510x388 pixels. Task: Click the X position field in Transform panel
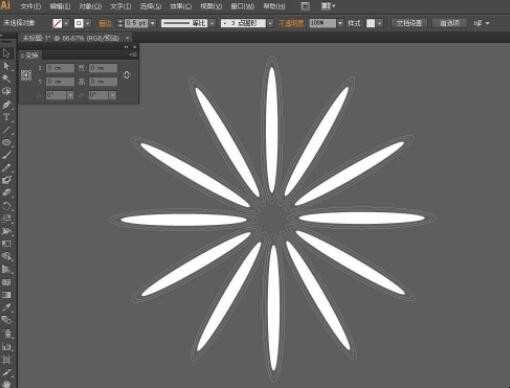tap(60, 68)
